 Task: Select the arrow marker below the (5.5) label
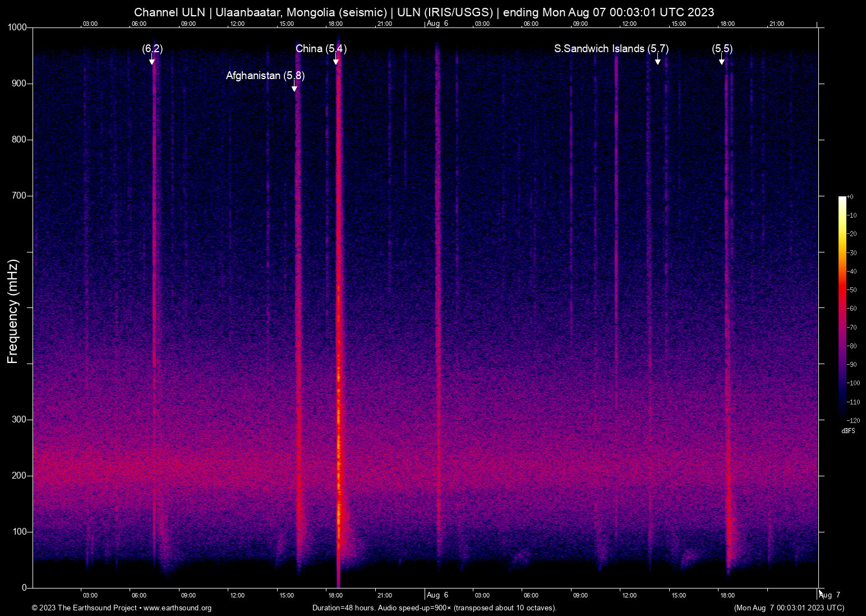722,61
